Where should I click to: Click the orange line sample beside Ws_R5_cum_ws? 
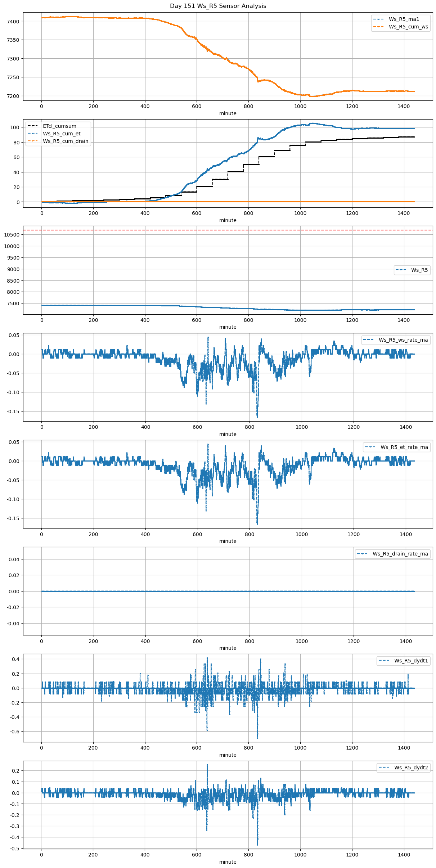378,27
